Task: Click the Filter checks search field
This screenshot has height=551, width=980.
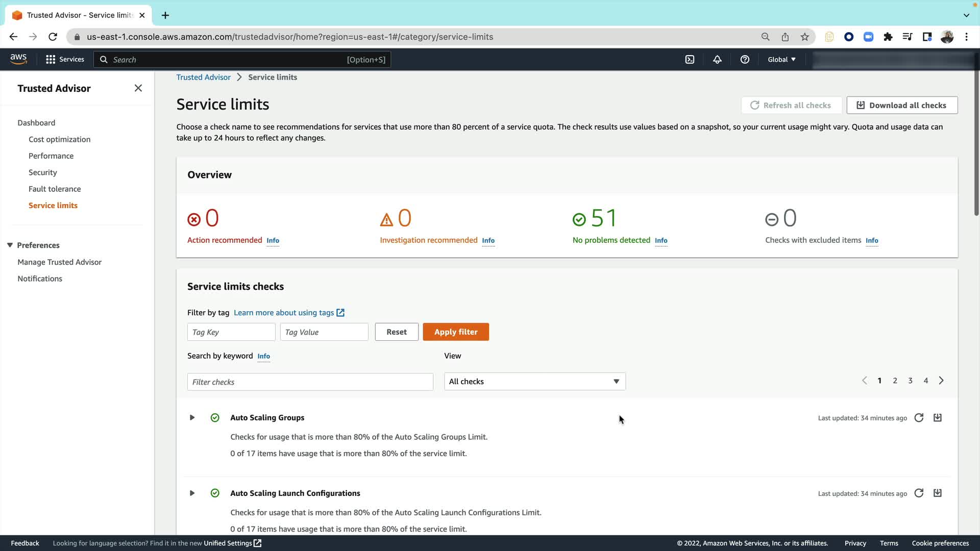Action: [310, 382]
